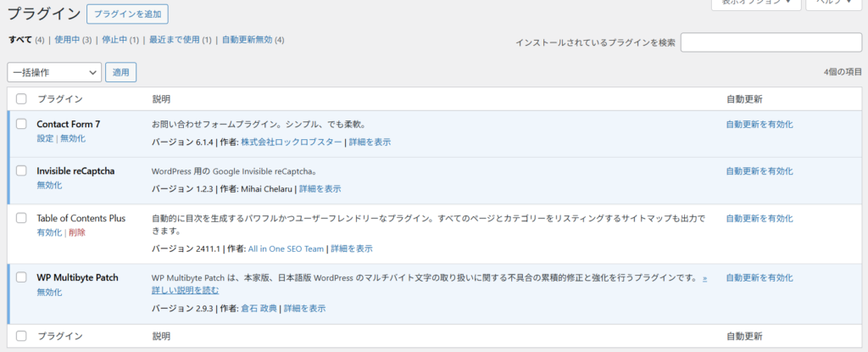This screenshot has width=868, height=352.
Task: Delete Table of Contents Plus via 削除
Action: 77,232
